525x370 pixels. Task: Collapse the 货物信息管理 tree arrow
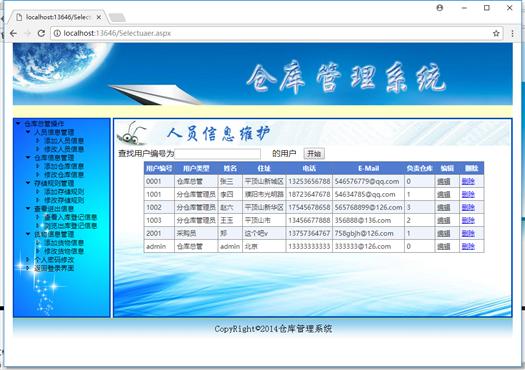click(x=28, y=234)
